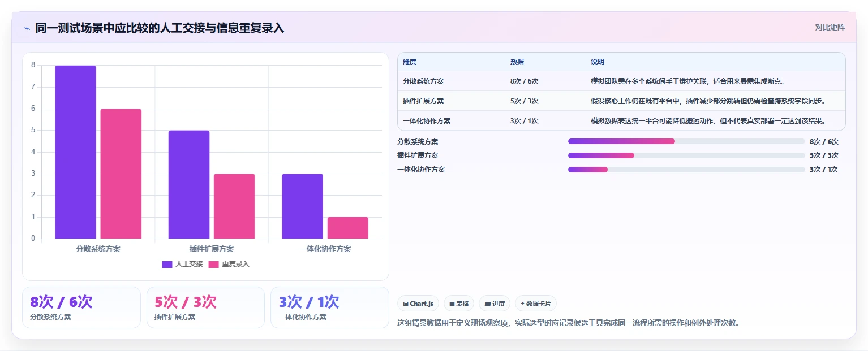The image size is (868, 351).
Task: Click the purple 人工交接 legend color box
Action: point(167,265)
